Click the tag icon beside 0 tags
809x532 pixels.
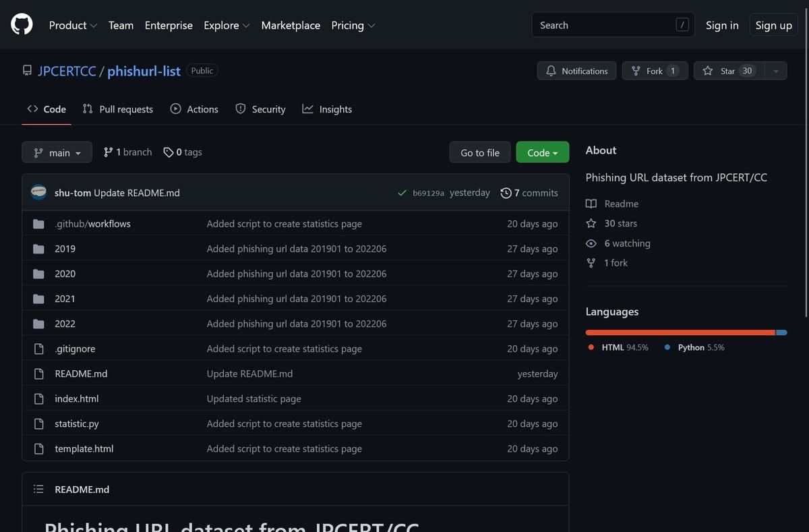169,152
